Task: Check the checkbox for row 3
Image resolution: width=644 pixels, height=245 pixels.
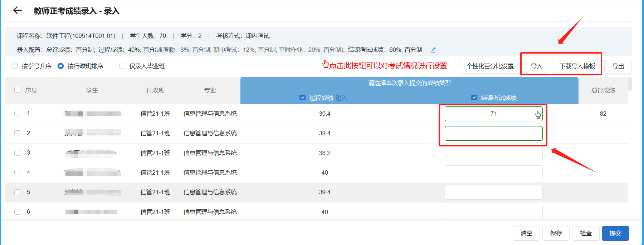Action: coord(17,153)
